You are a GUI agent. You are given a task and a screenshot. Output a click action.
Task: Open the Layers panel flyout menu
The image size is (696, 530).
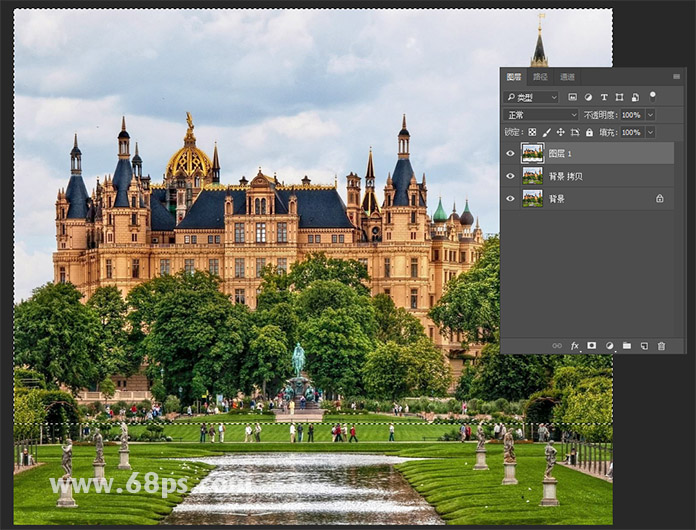click(x=676, y=76)
